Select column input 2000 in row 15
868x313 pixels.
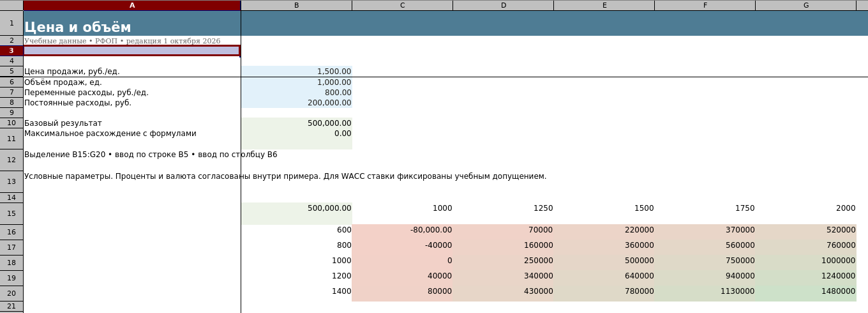(x=805, y=214)
